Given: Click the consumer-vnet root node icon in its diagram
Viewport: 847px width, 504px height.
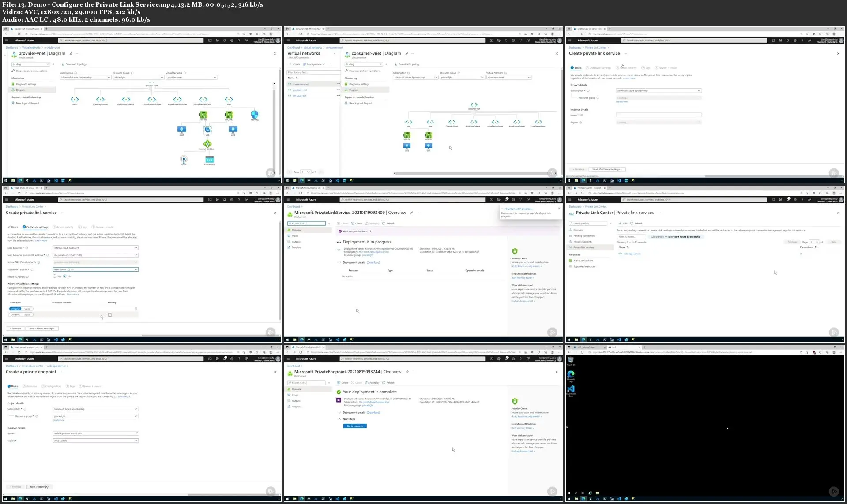Looking at the screenshot, I should tap(474, 105).
